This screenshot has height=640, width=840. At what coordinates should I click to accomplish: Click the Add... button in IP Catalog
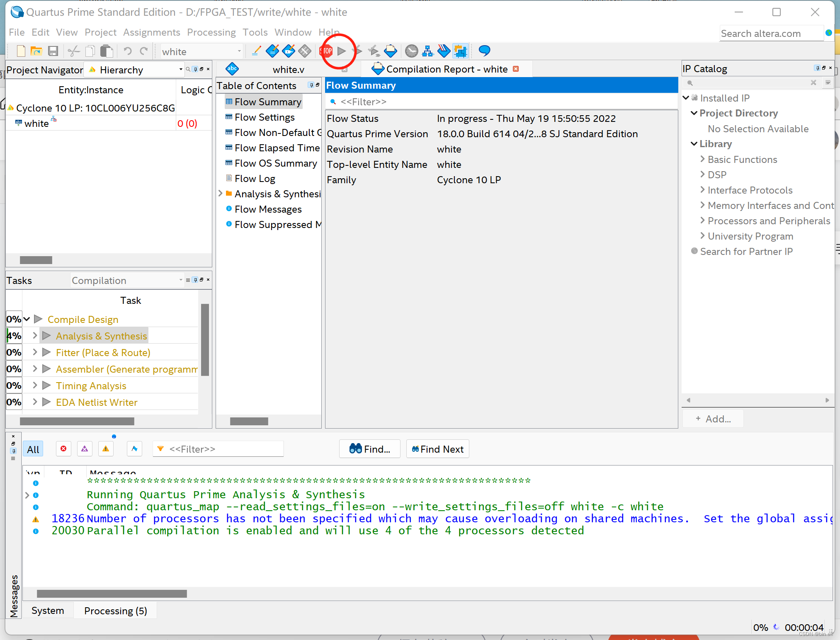713,419
